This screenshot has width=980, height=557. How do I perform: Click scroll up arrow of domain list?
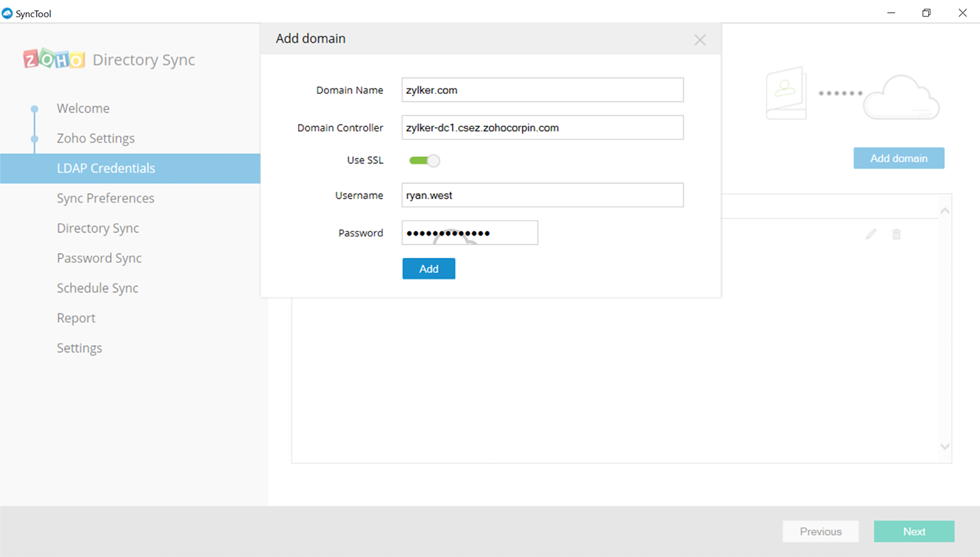[x=945, y=211]
